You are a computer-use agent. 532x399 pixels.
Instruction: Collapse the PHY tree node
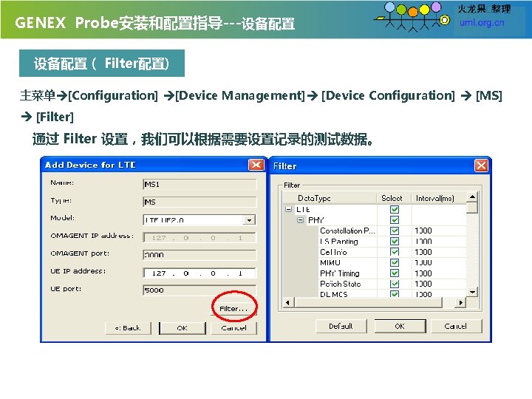click(x=300, y=220)
